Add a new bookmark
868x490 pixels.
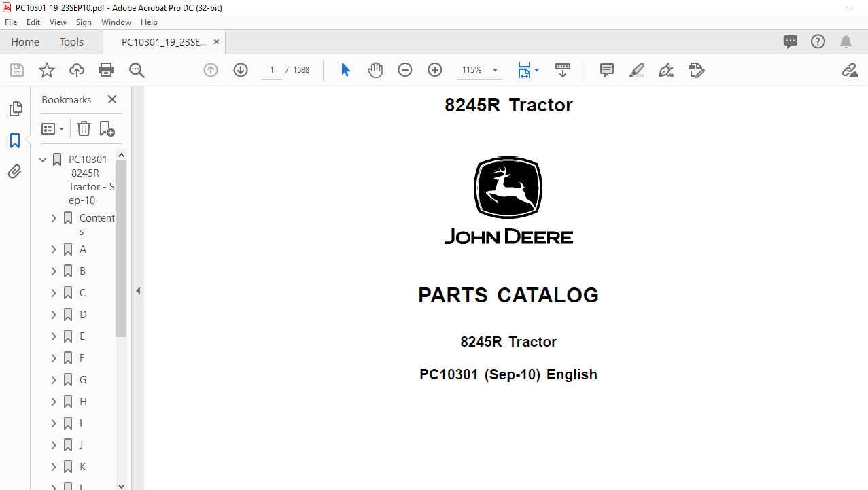[107, 128]
